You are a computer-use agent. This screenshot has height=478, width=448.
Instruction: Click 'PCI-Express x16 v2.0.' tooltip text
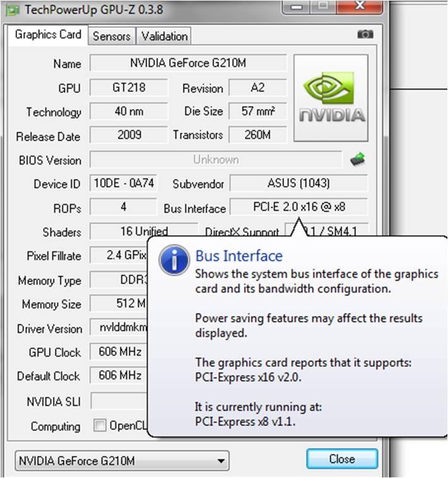tap(248, 377)
